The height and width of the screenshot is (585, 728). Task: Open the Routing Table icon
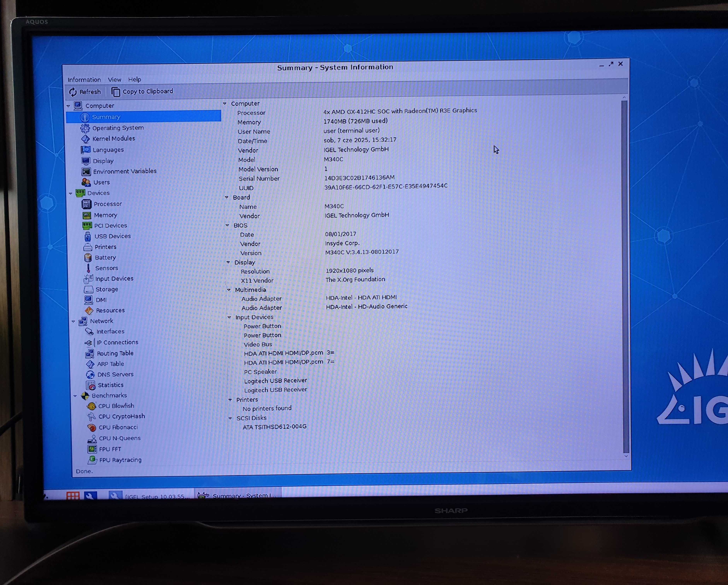(x=90, y=353)
